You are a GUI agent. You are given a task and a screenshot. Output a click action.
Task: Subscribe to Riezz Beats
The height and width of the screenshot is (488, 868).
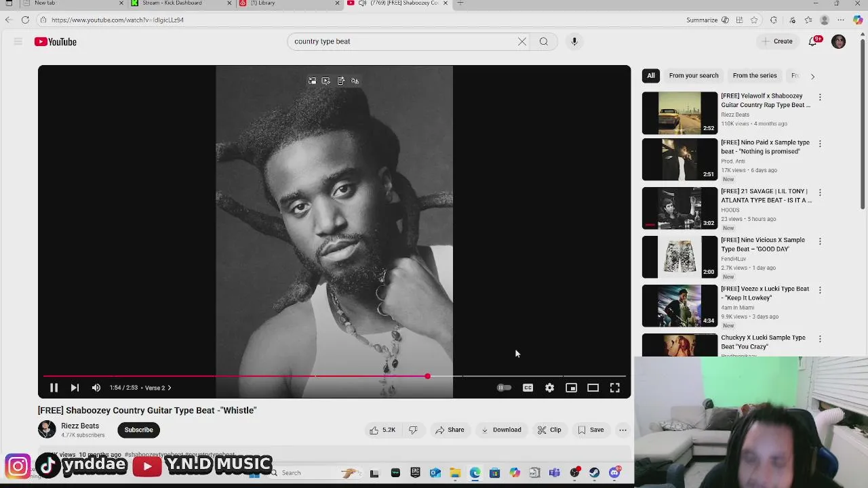point(138,430)
